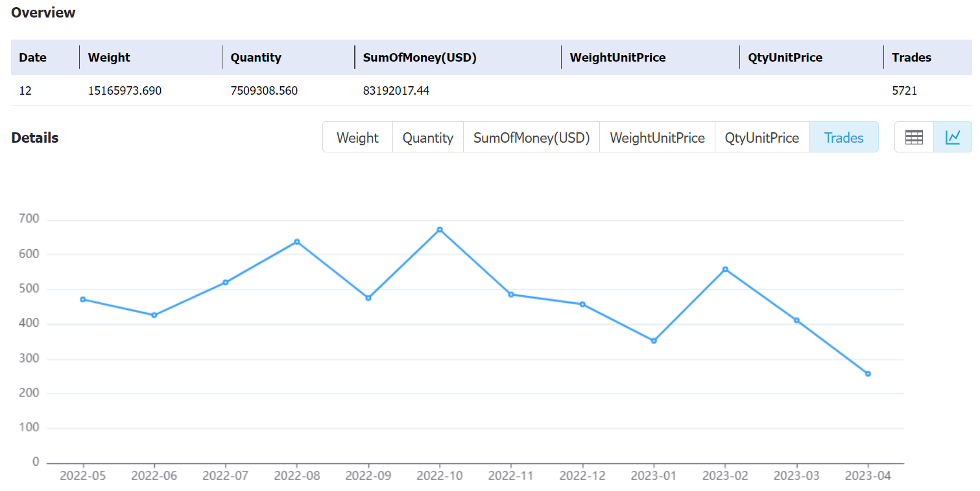
Task: Click the 2022-12 data point on chart
Action: click(x=582, y=304)
